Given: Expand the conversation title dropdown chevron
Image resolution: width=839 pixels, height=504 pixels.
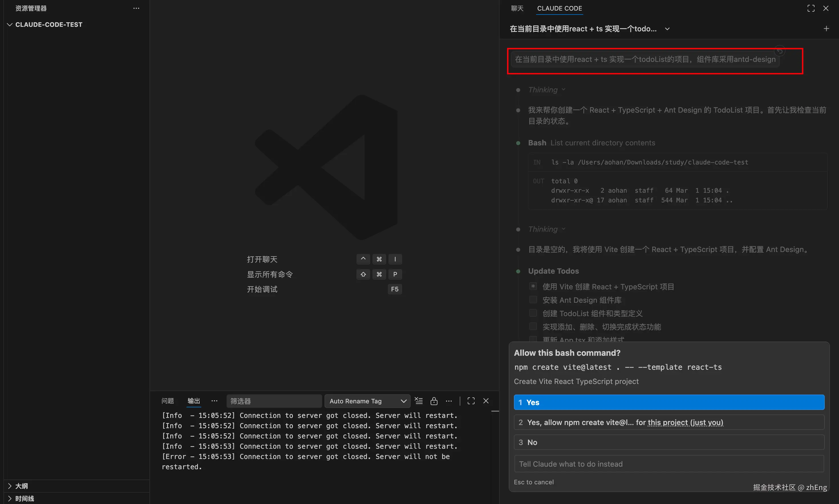Looking at the screenshot, I should tap(667, 29).
